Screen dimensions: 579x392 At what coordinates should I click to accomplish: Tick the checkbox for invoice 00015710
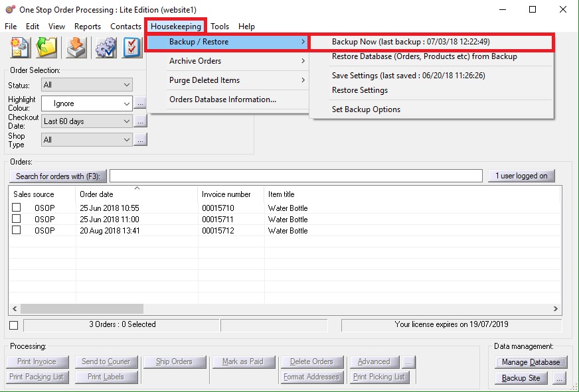click(x=16, y=207)
